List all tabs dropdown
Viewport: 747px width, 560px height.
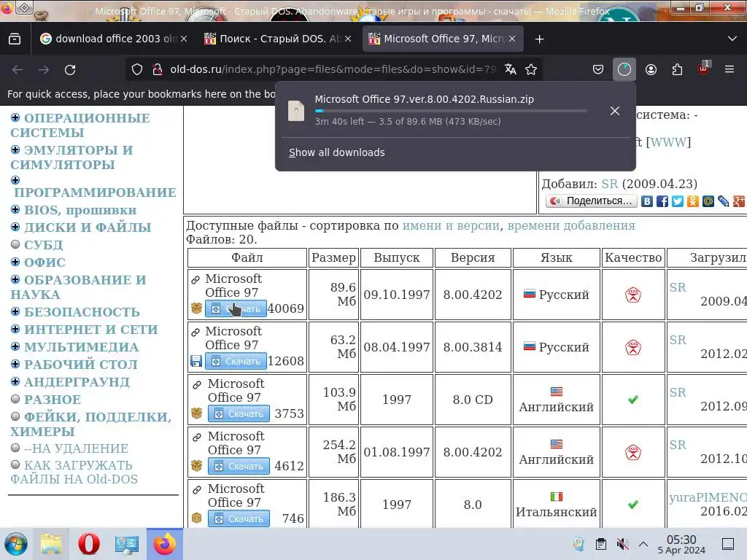(x=732, y=39)
